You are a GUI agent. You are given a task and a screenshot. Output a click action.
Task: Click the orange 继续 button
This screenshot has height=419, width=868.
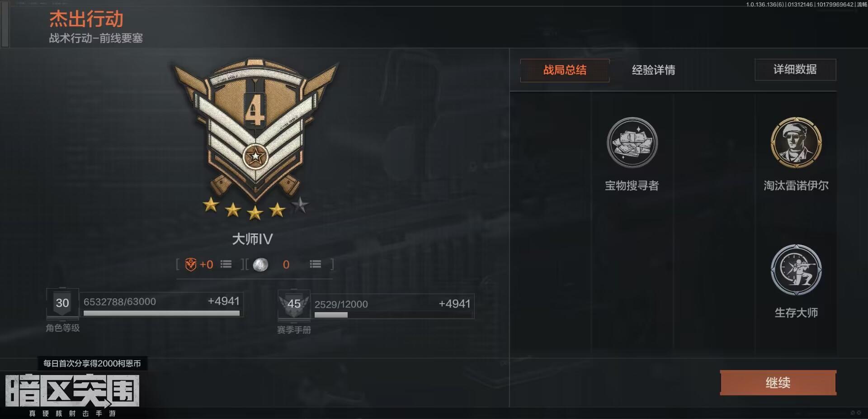778,383
